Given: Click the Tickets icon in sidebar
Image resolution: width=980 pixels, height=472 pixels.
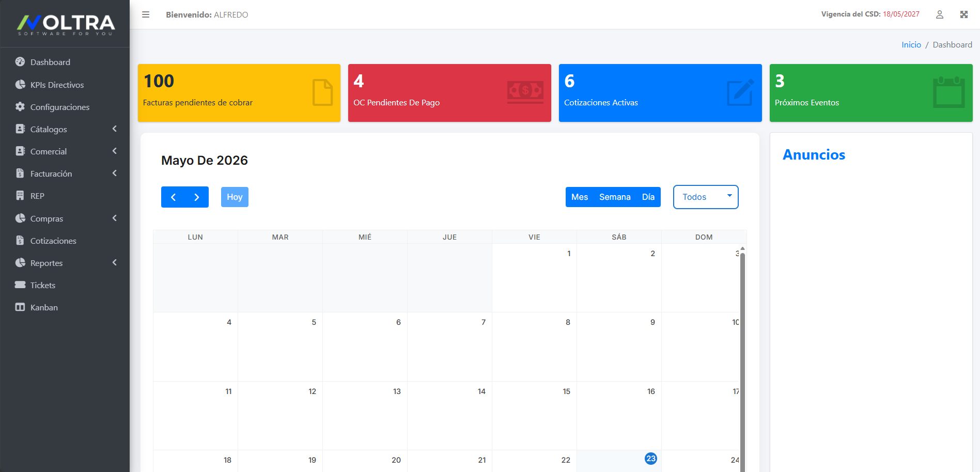Looking at the screenshot, I should pyautogui.click(x=20, y=285).
